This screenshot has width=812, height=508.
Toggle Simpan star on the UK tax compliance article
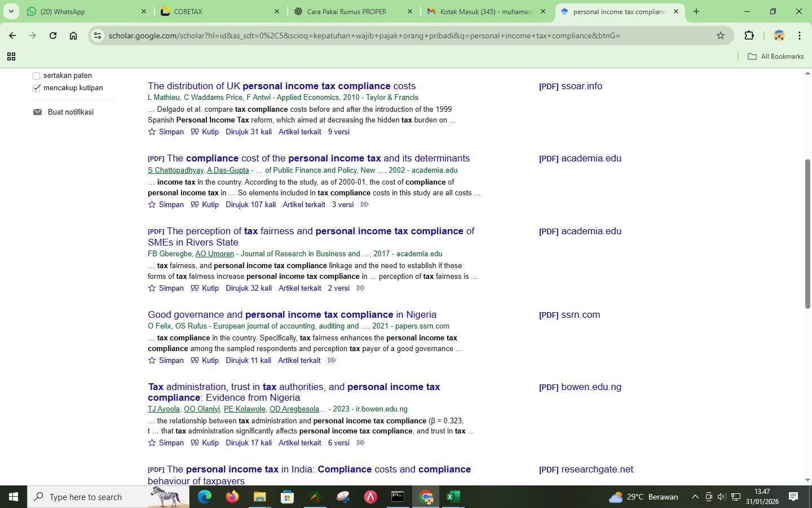151,132
